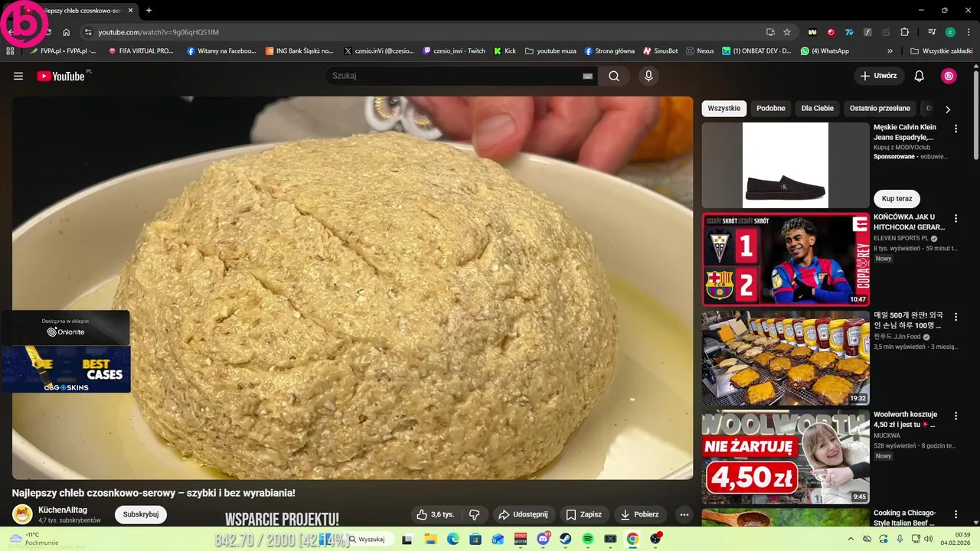Open more video actions (three dots)

(x=684, y=514)
